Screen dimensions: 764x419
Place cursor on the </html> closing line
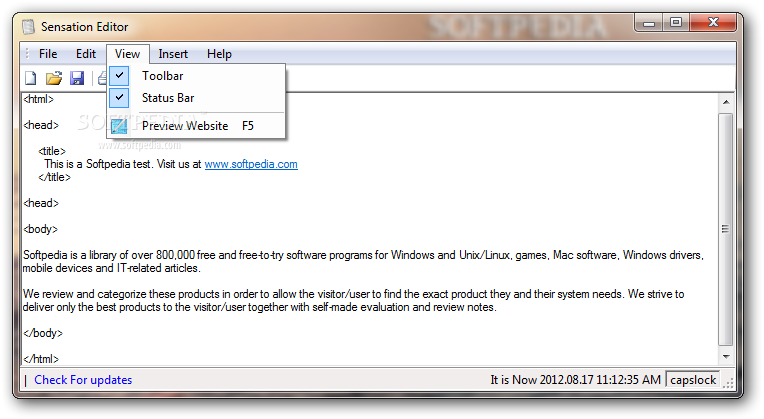click(x=41, y=359)
